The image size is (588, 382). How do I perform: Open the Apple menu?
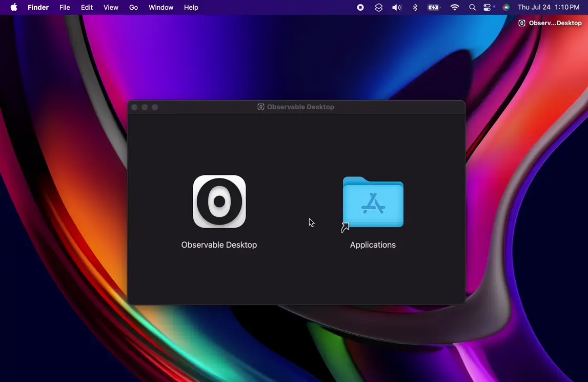pyautogui.click(x=14, y=8)
